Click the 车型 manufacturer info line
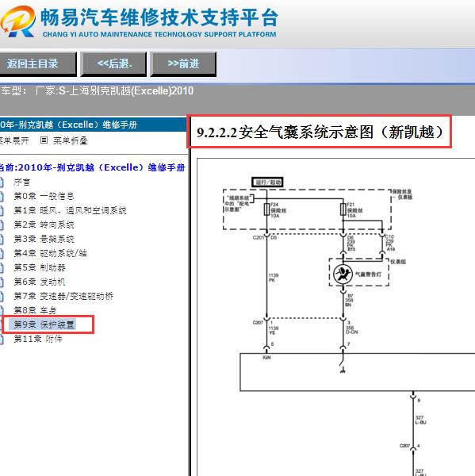 pos(97,90)
